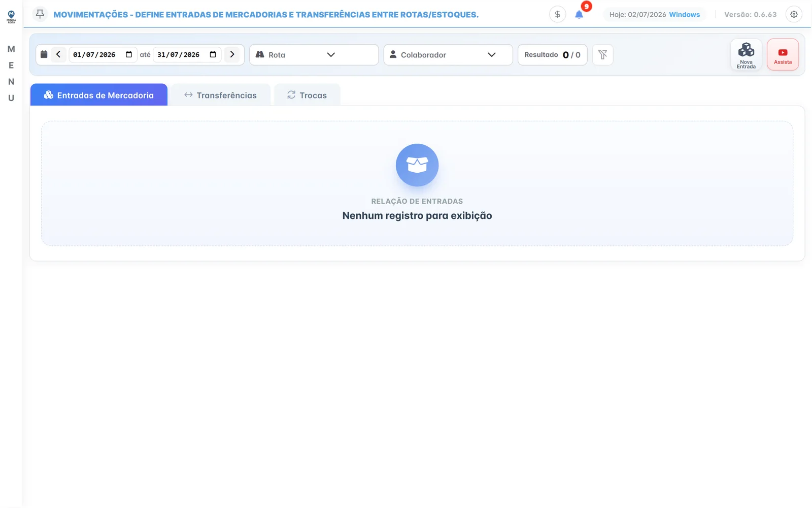Screen dimensions: 812x508
Task: Clear filters with the funnel icon
Action: pos(602,55)
